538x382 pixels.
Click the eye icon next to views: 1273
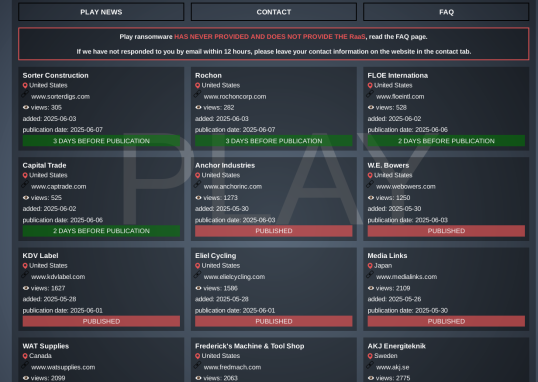tap(198, 198)
